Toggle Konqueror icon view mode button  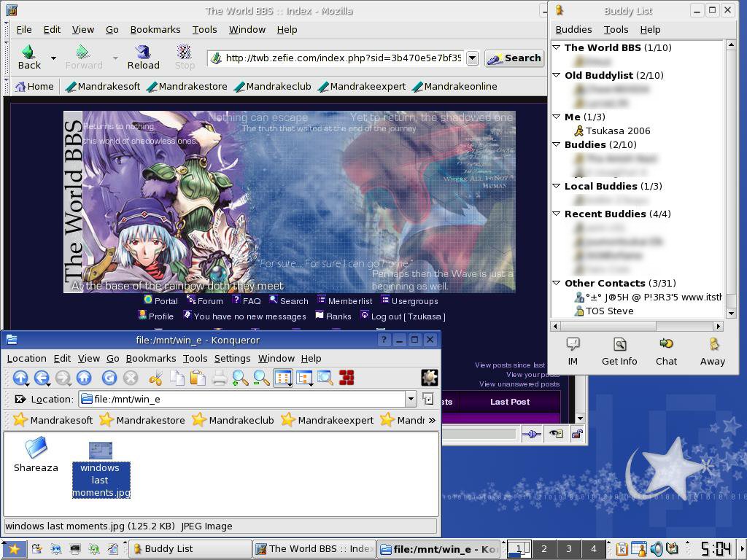point(282,378)
